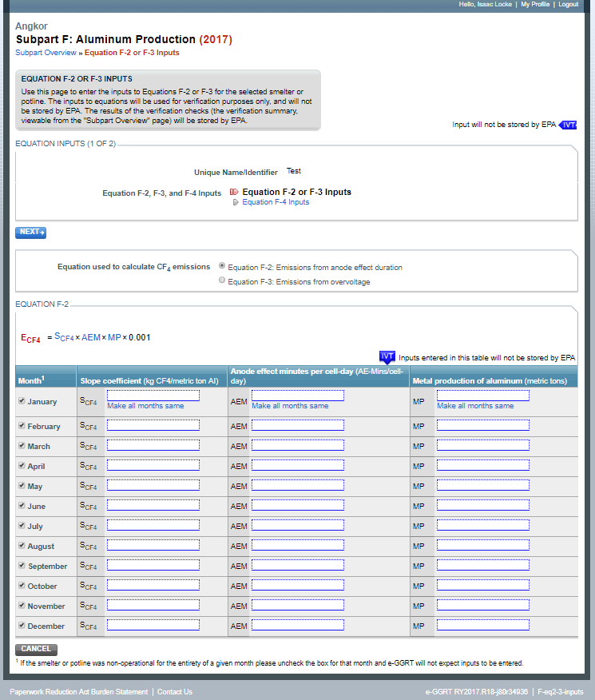Open My Profile link
Screen dimensions: 595x700
[x=535, y=5]
